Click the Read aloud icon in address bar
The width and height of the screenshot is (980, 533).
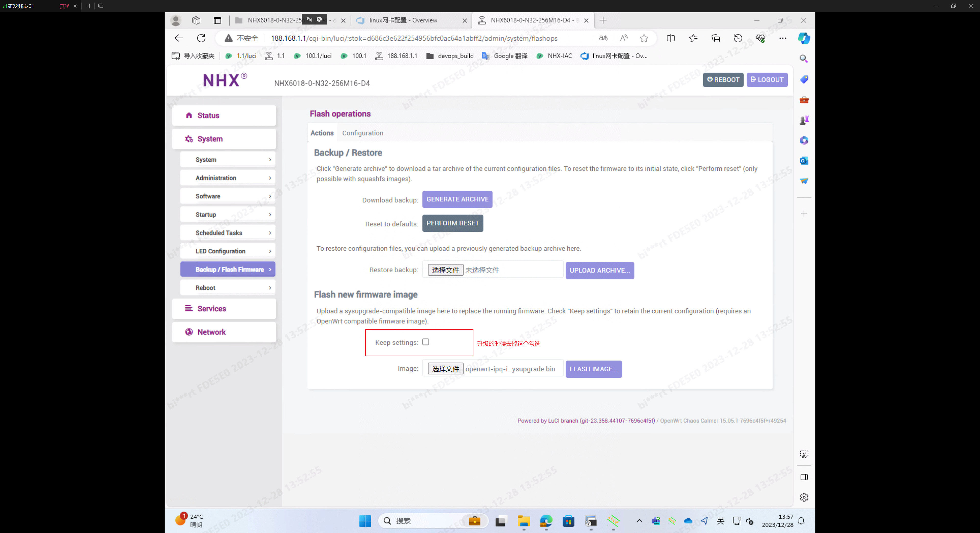point(623,38)
